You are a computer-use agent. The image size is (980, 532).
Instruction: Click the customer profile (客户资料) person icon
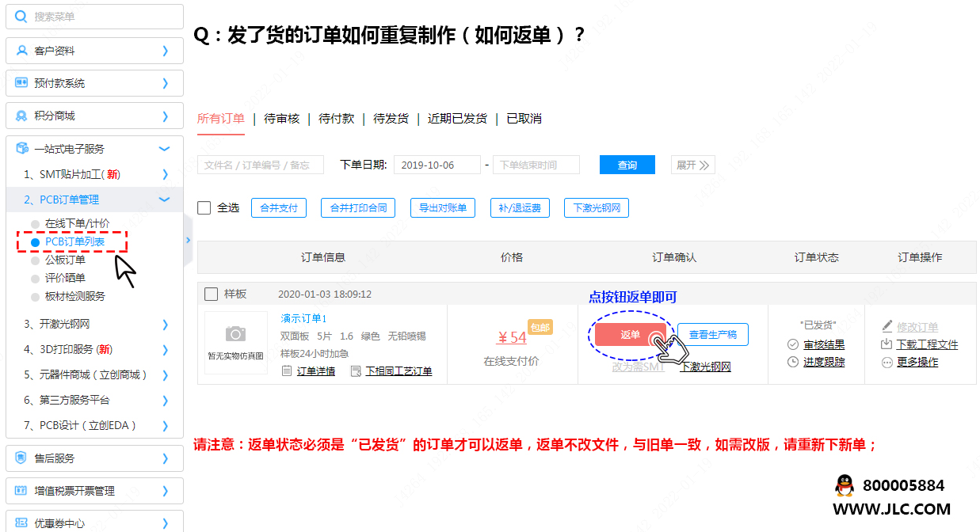[21, 51]
